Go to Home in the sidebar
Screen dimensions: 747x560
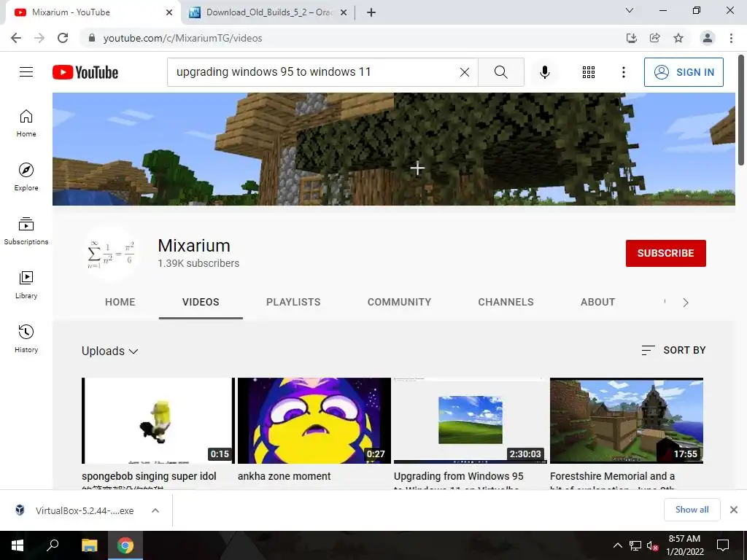26,123
